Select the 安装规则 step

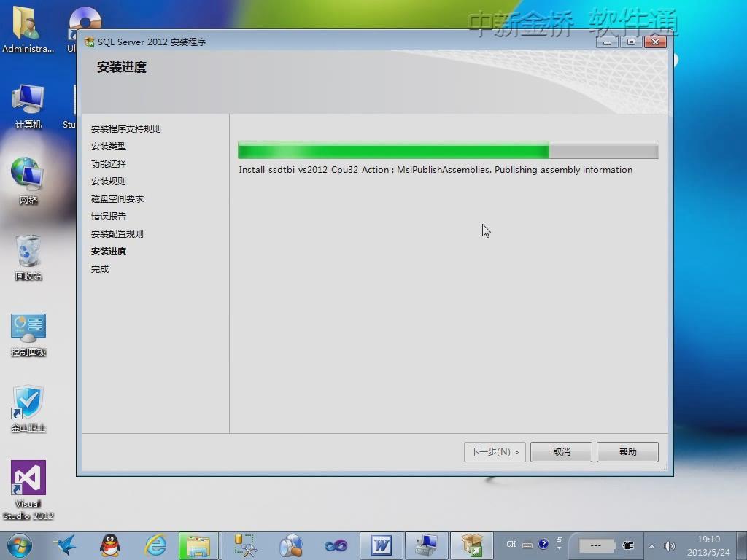click(109, 182)
